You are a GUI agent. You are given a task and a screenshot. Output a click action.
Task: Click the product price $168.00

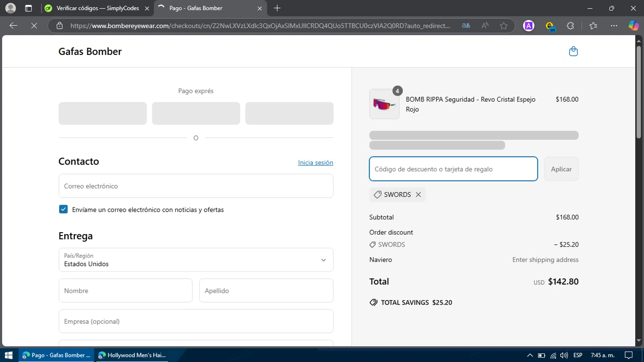click(x=567, y=99)
